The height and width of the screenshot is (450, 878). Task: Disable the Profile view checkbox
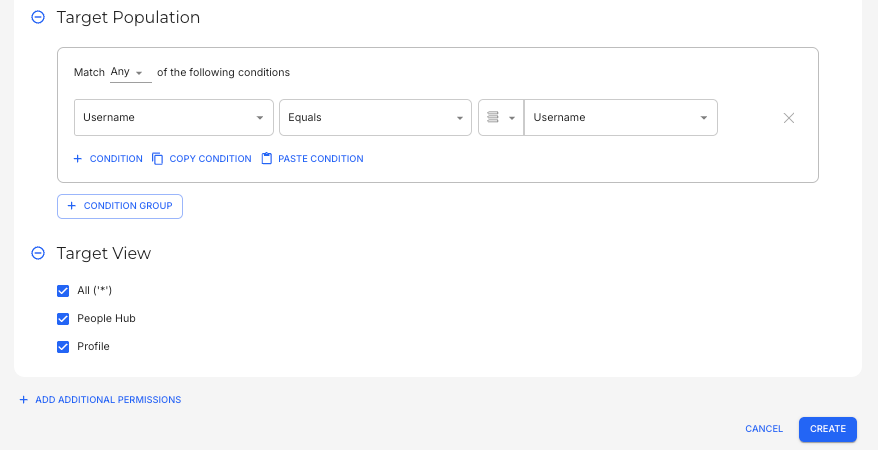tap(63, 347)
